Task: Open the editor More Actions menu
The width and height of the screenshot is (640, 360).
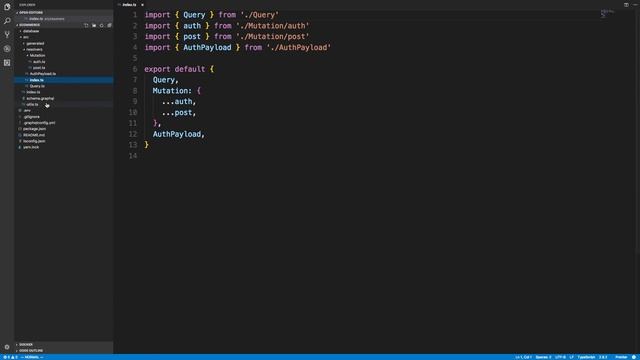Action: (635, 5)
